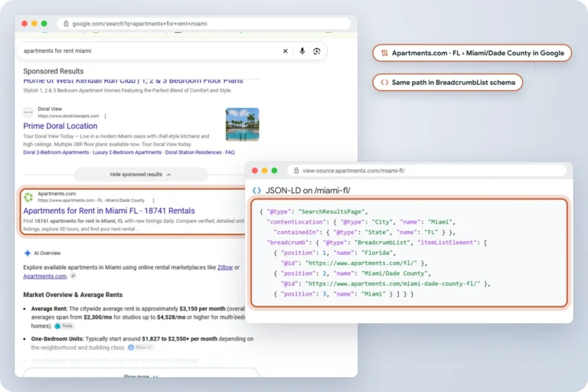Open the three-dot menu beside doralviewapts.com
Viewport: 588px width, 392px height.
click(106, 116)
